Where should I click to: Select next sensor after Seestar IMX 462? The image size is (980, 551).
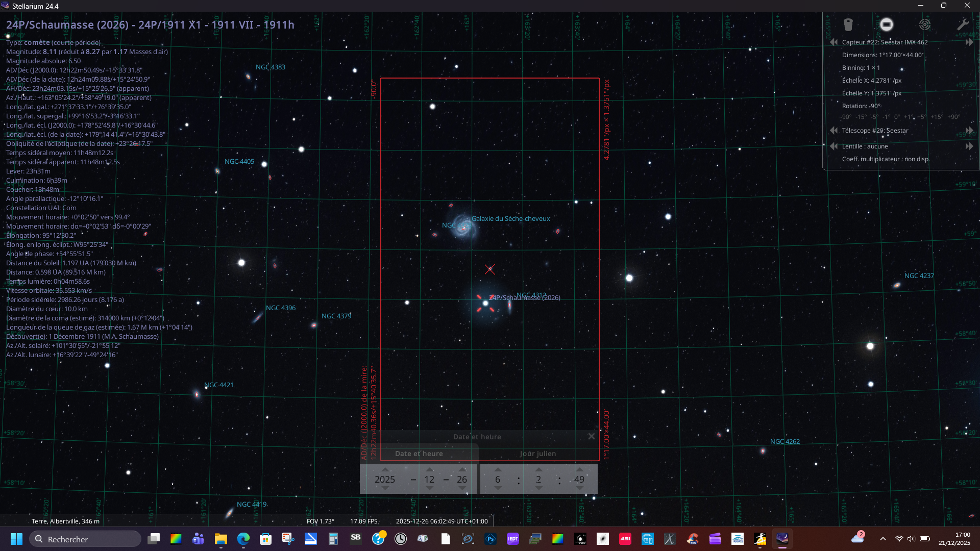969,42
